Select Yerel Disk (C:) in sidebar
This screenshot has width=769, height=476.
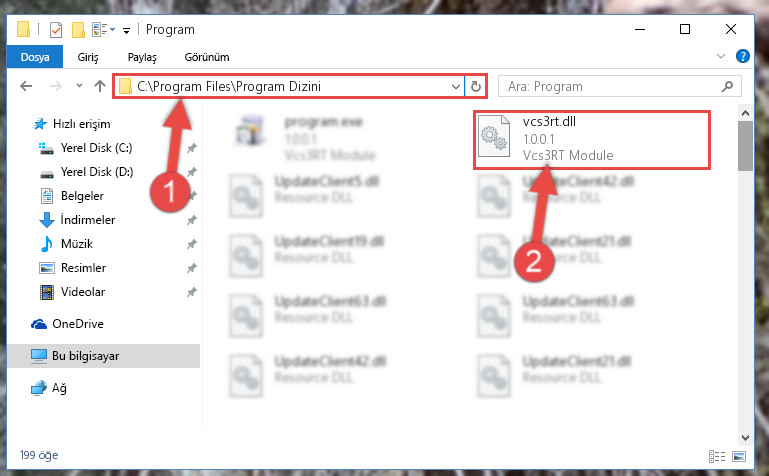pyautogui.click(x=96, y=148)
